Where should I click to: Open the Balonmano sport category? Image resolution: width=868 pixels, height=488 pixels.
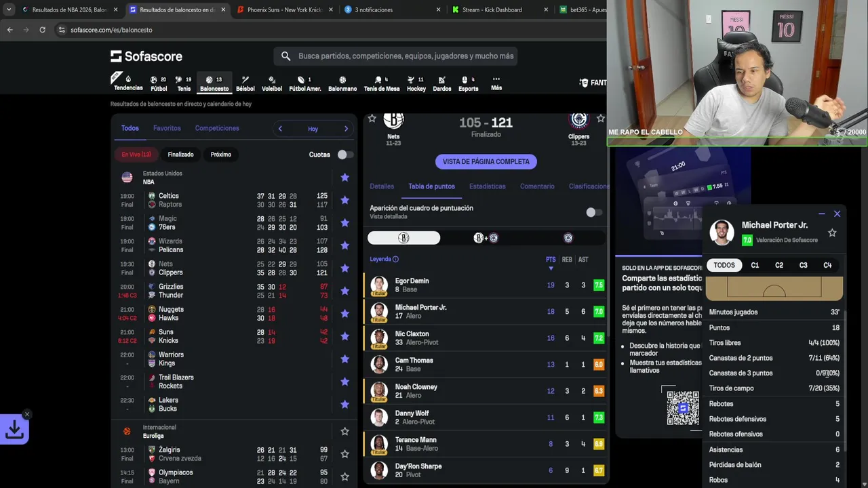click(342, 83)
